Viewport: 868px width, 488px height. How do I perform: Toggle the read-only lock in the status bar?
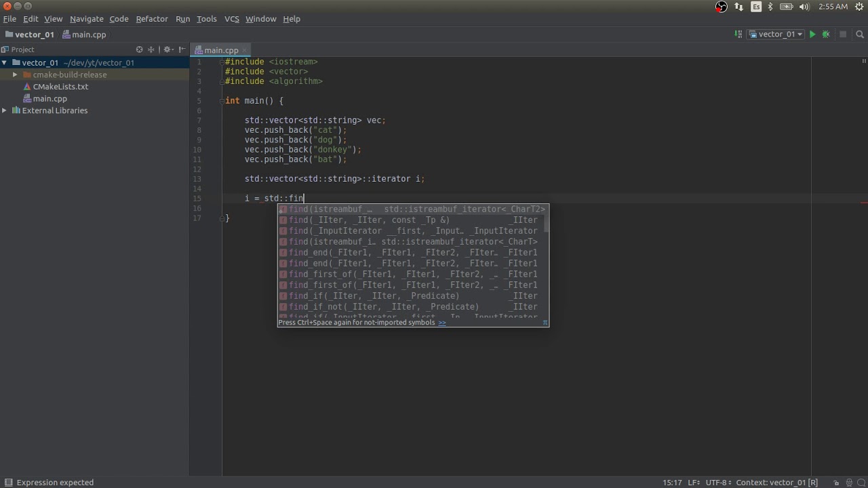tap(836, 482)
